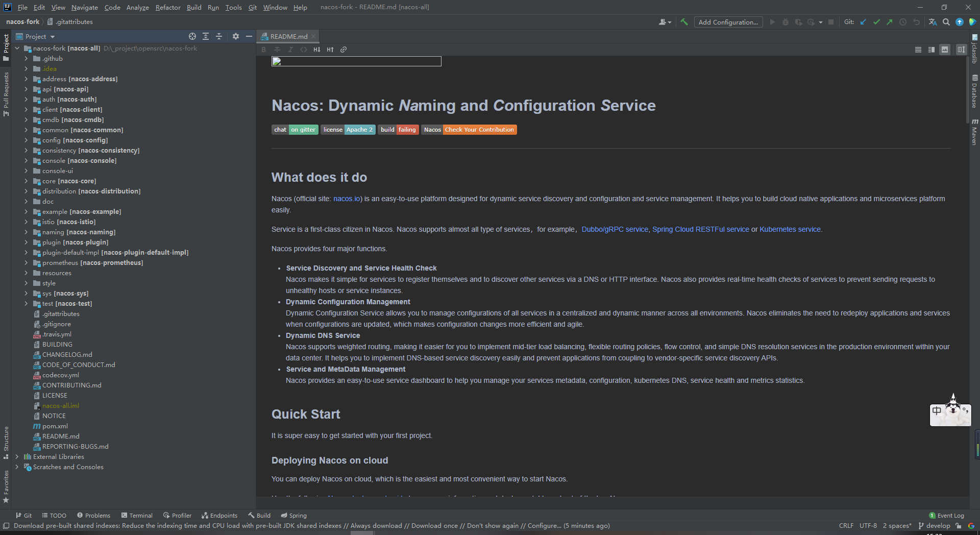Expand the Scratches and Consoles node
980x535 pixels.
17,467
